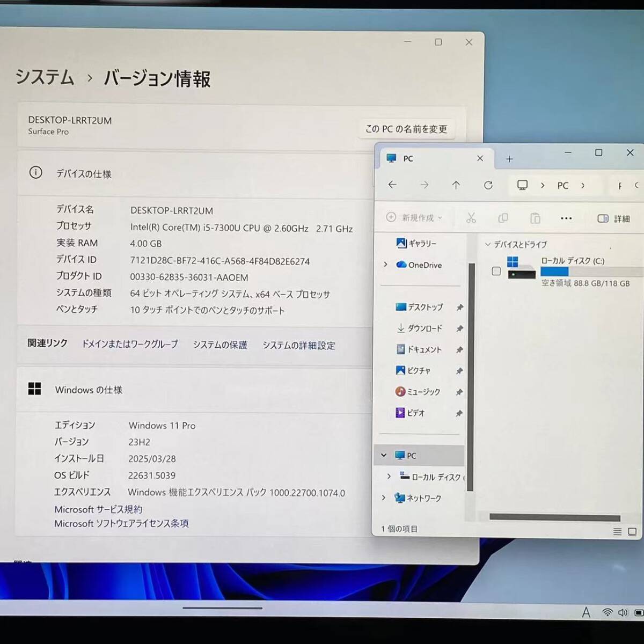Click pin icon beside ミュージック
The width and height of the screenshot is (644, 644).
[x=459, y=392]
